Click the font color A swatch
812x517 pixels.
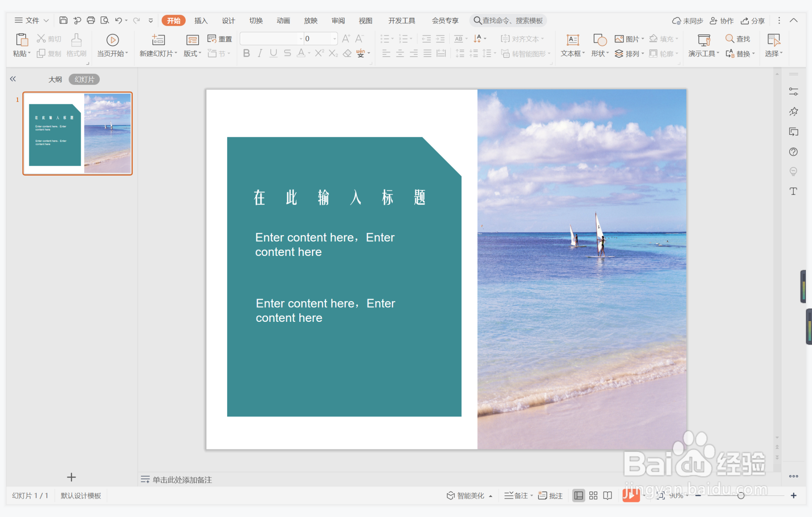pos(301,53)
